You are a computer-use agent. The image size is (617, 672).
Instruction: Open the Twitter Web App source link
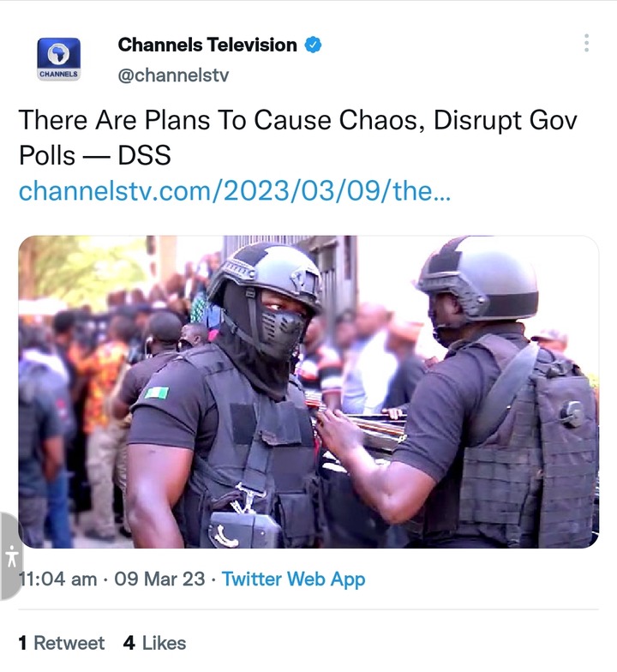293,579
